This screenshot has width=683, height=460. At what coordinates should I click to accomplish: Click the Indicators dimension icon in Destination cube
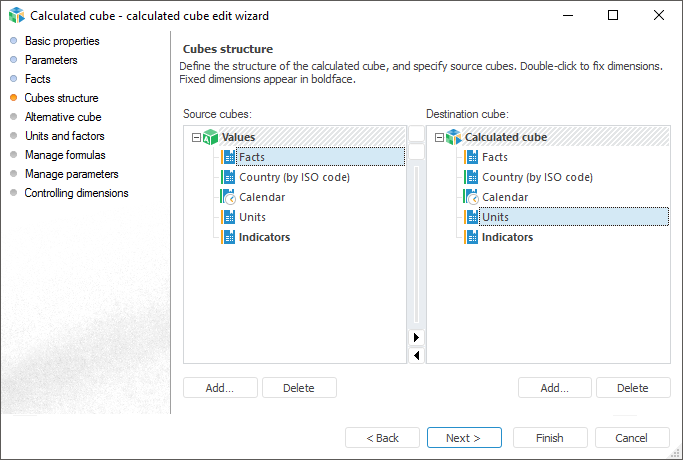[x=471, y=237]
